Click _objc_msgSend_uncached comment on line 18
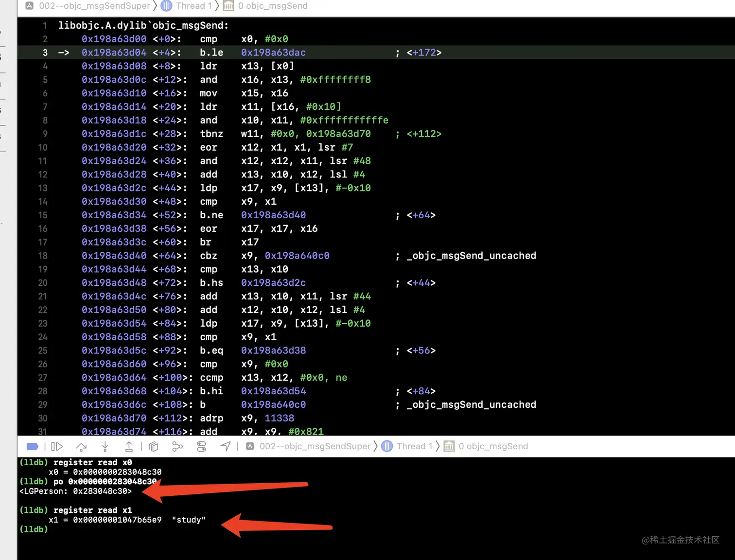 pos(472,256)
